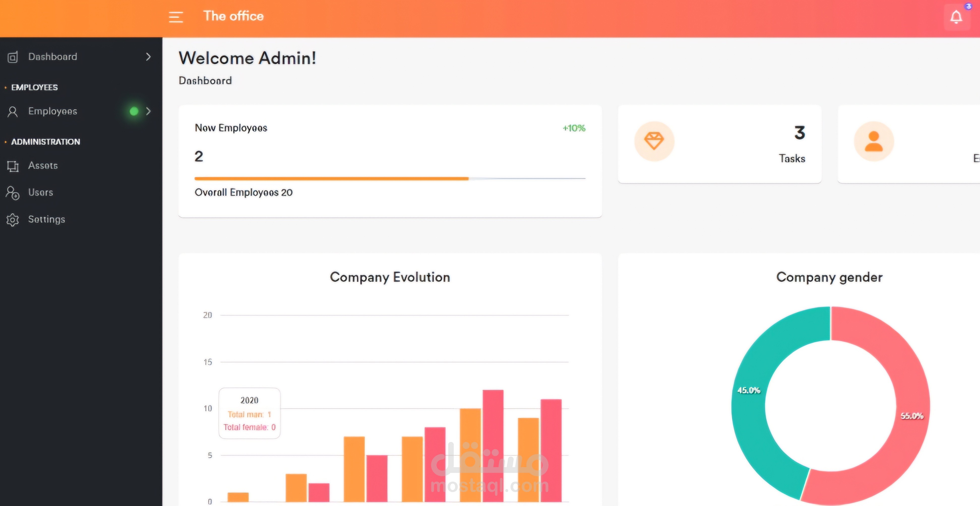Image resolution: width=980 pixels, height=506 pixels.
Task: Click 'Overall Employees 20' text
Action: click(244, 193)
